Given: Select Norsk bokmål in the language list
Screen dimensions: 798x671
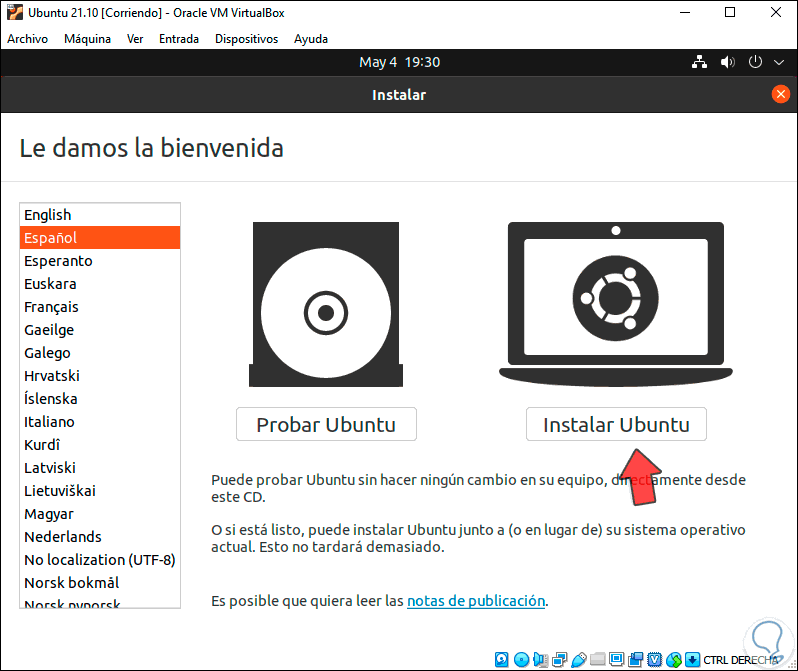Looking at the screenshot, I should coord(100,582).
